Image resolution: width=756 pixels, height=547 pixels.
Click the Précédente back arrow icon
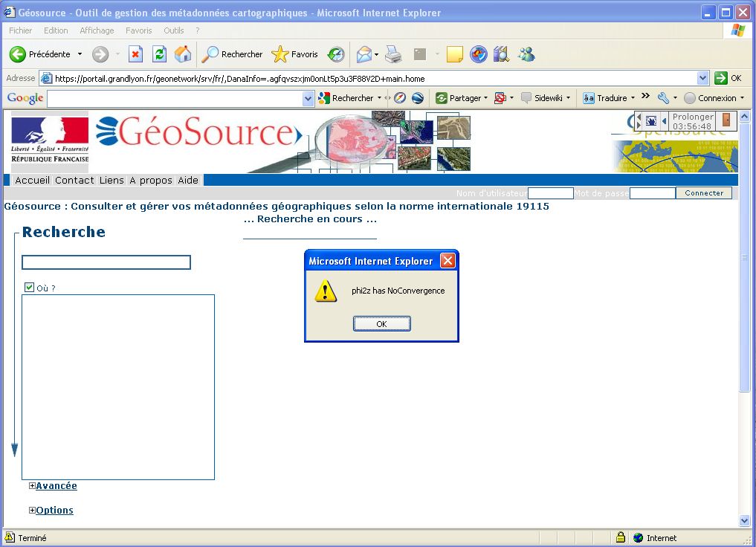point(17,54)
